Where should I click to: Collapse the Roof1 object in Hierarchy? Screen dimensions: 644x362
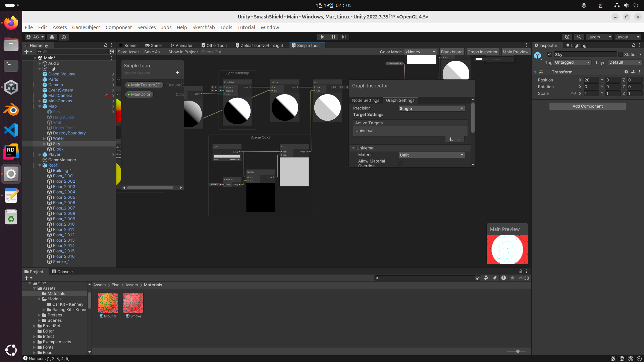pyautogui.click(x=40, y=165)
